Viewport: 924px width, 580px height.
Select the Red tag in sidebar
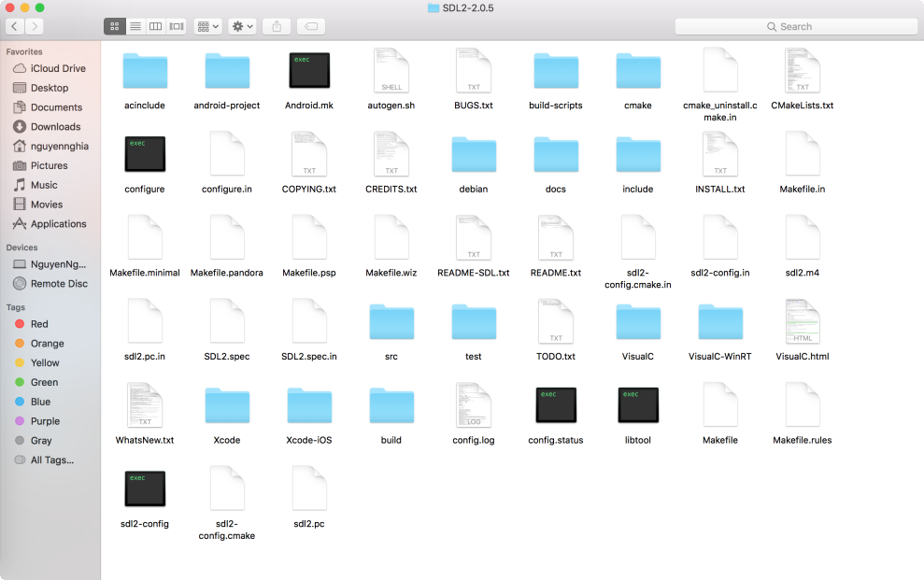(39, 324)
